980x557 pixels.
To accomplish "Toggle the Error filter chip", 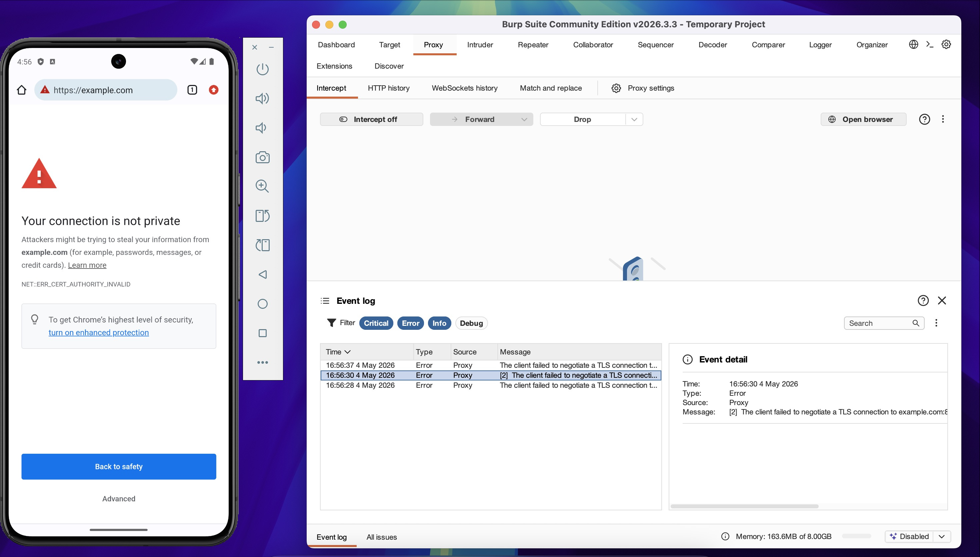I will pos(410,323).
